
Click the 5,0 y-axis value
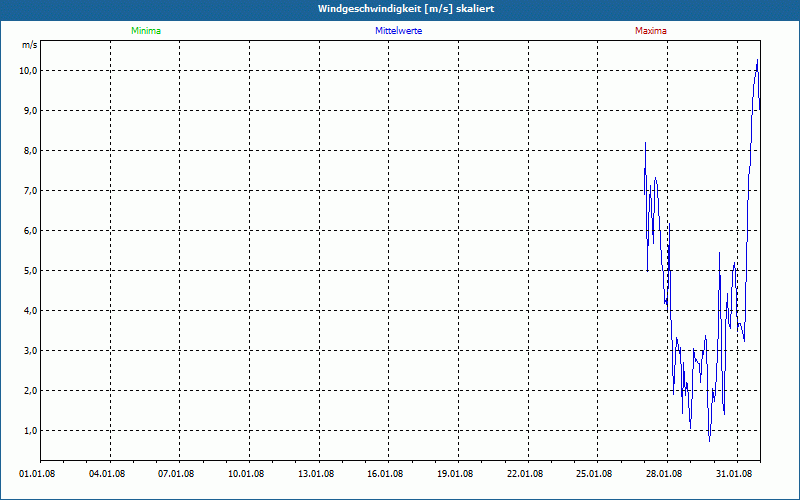coord(30,270)
